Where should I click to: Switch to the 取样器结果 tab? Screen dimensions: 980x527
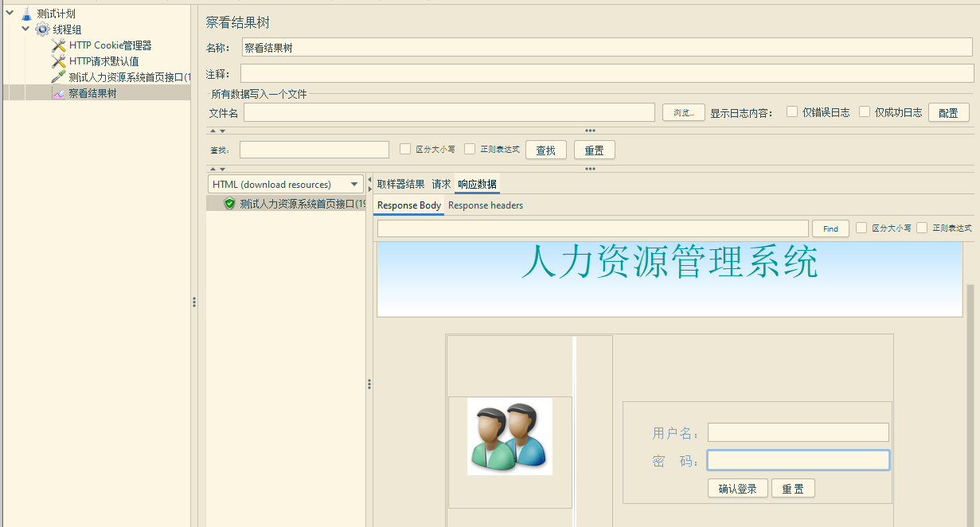coord(400,184)
